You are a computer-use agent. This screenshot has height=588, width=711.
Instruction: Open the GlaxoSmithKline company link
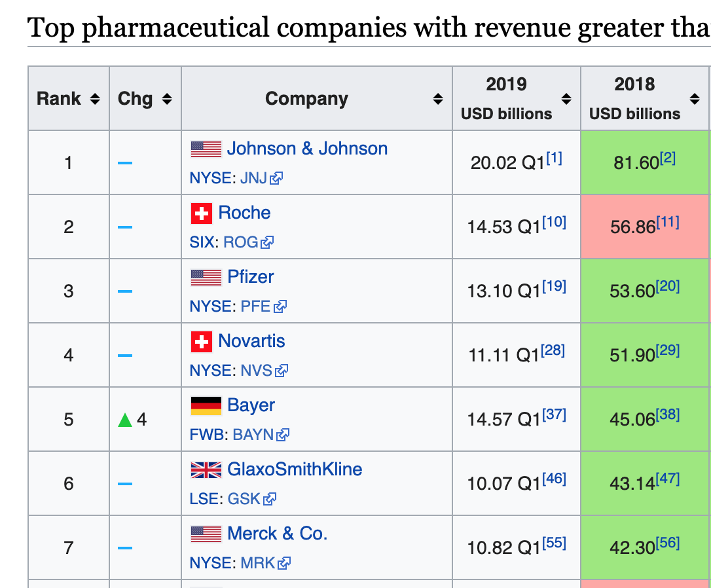tap(295, 469)
